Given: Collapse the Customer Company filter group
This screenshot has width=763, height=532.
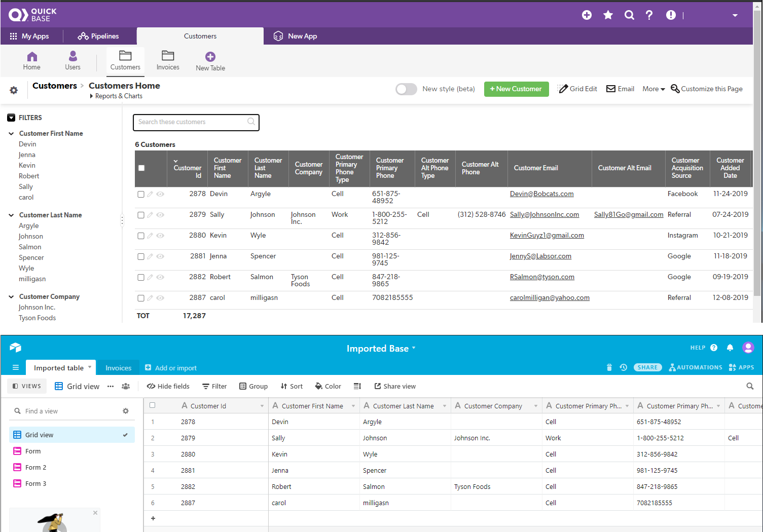Looking at the screenshot, I should (11, 297).
